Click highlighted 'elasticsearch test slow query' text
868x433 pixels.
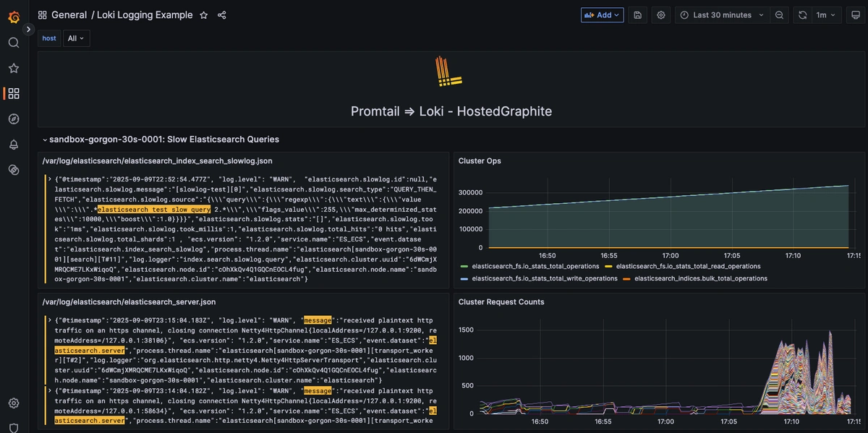pos(154,209)
